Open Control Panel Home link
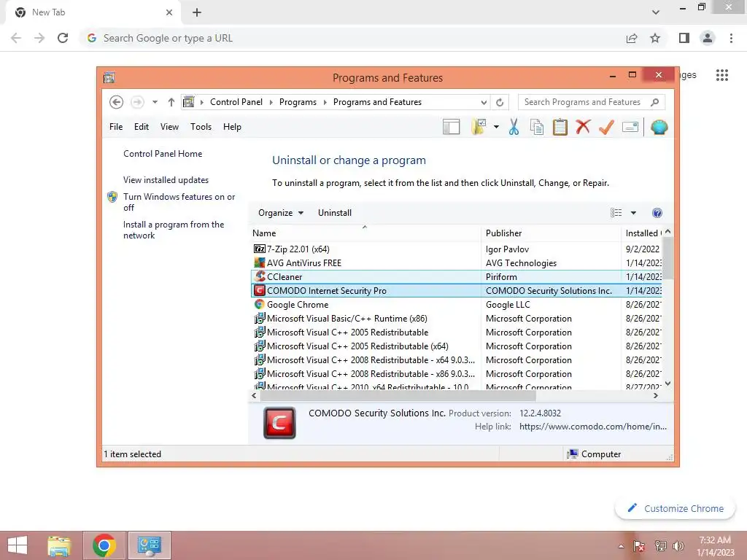Screen dimensions: 747x560 [163, 154]
